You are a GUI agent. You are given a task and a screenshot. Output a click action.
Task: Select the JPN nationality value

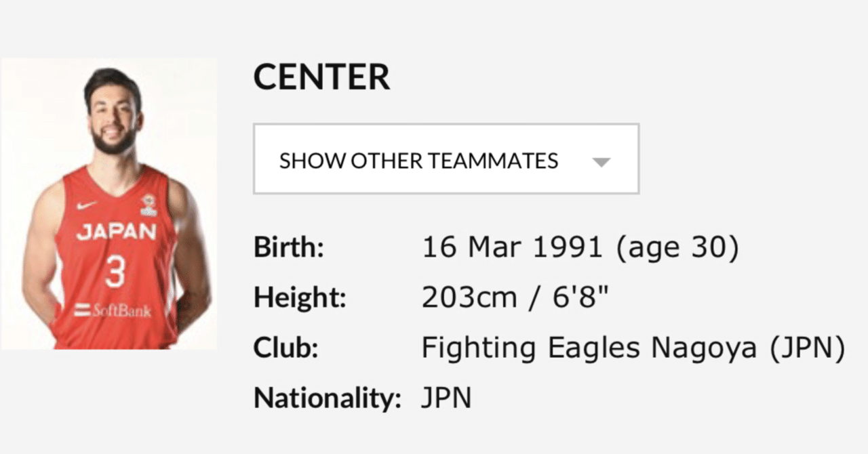coord(446,398)
